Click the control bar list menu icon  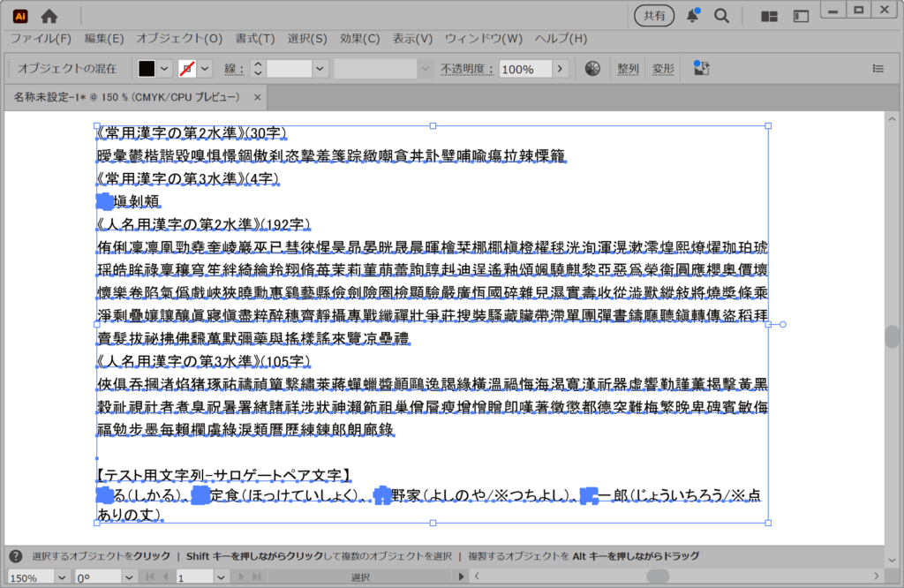pos(878,69)
